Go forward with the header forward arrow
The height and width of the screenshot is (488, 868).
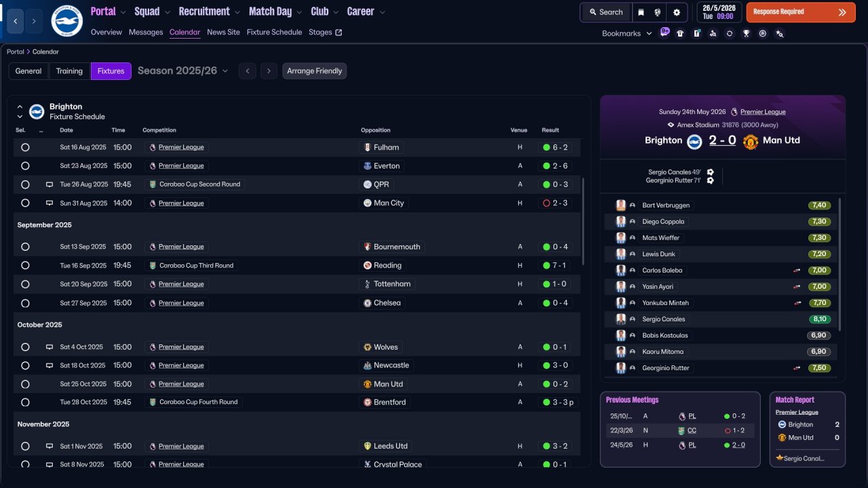point(34,22)
